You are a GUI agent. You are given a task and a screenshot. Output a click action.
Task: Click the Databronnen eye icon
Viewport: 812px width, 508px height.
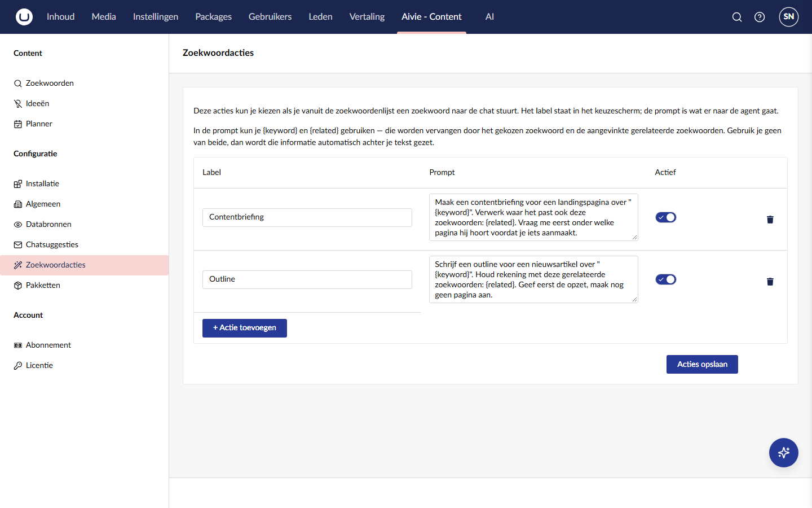tap(18, 225)
